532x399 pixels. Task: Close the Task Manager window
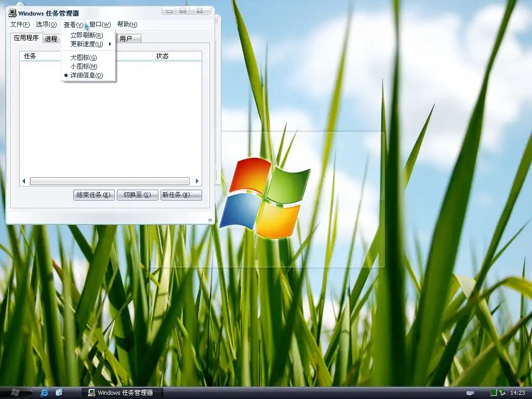[200, 11]
